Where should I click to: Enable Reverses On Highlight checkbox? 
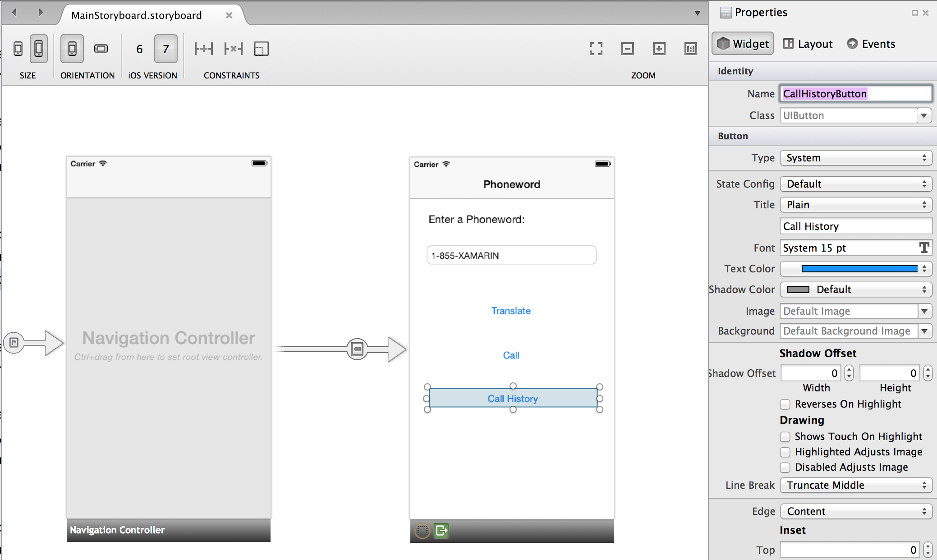(785, 404)
